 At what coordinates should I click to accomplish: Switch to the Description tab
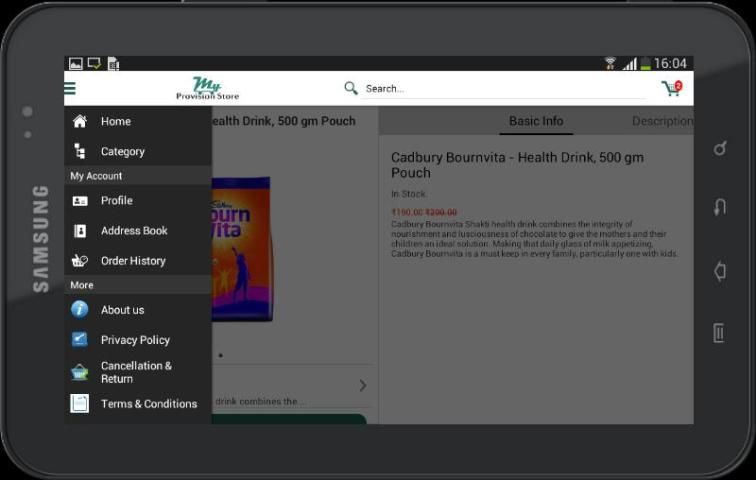tap(662, 121)
